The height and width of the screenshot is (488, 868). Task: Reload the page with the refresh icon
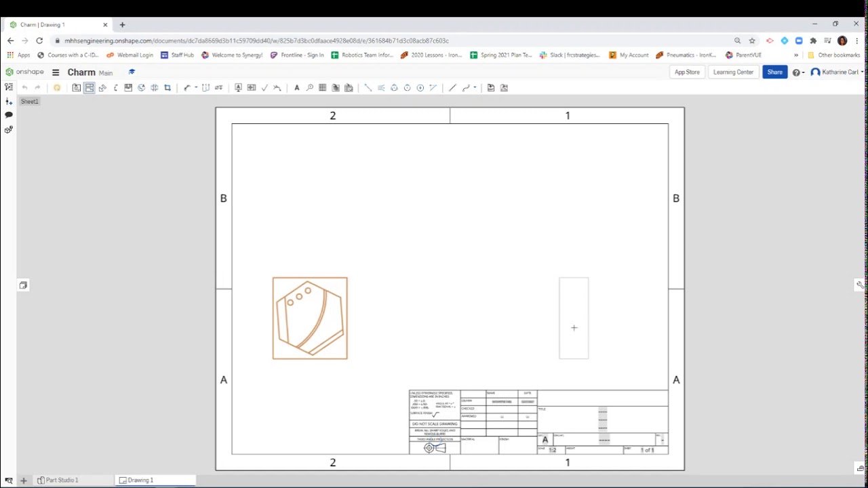[39, 41]
